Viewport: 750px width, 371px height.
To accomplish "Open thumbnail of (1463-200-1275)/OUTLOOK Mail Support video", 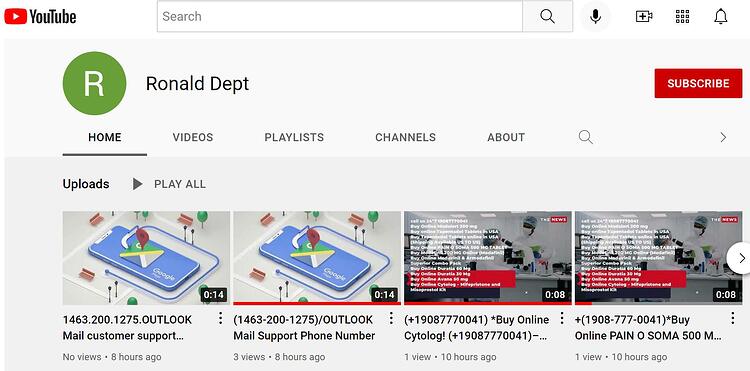I will point(317,258).
